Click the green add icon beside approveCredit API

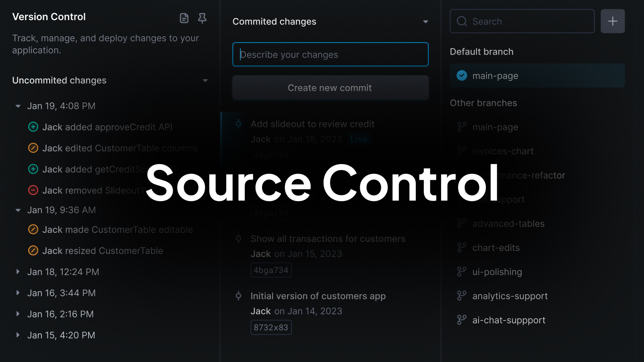[33, 127]
